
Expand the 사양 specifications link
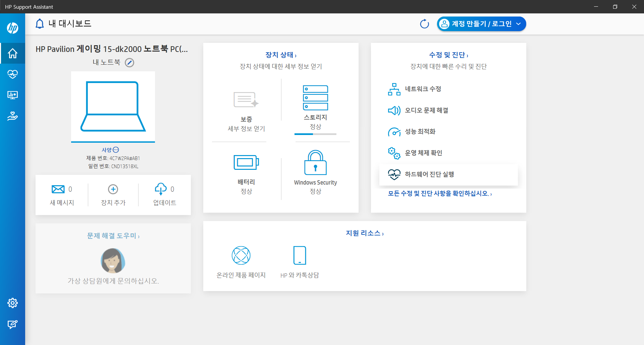[110, 150]
